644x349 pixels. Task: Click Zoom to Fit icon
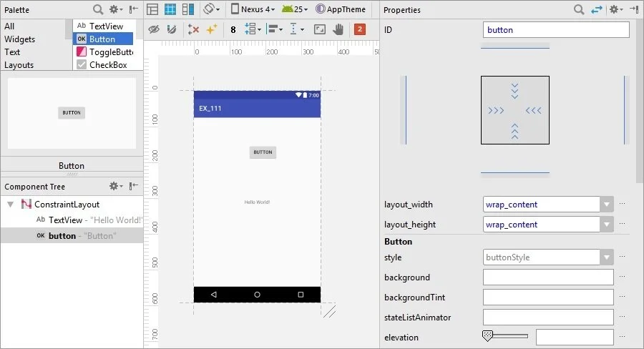(x=320, y=29)
